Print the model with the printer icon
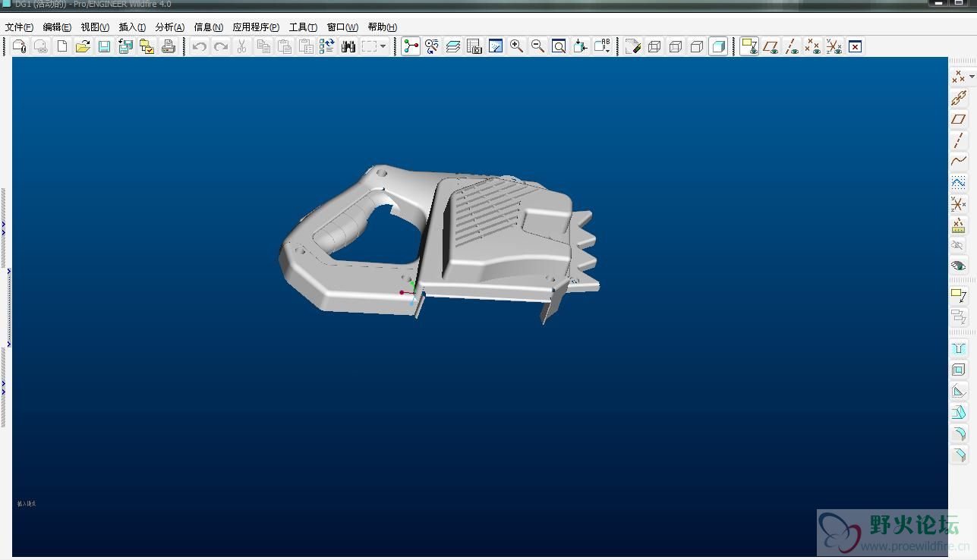 pyautogui.click(x=168, y=46)
